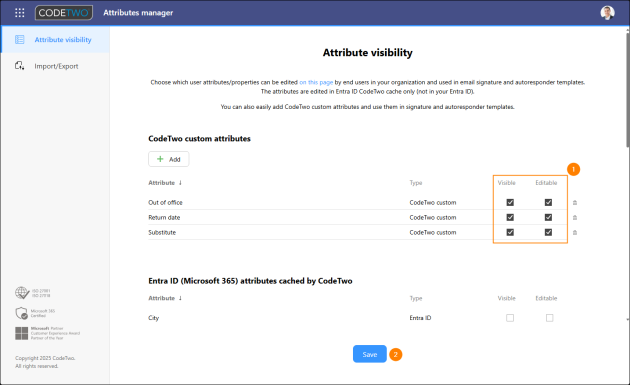Image resolution: width=630 pixels, height=385 pixels.
Task: Sort Entra ID attributes by Attribute arrow
Action: point(180,298)
